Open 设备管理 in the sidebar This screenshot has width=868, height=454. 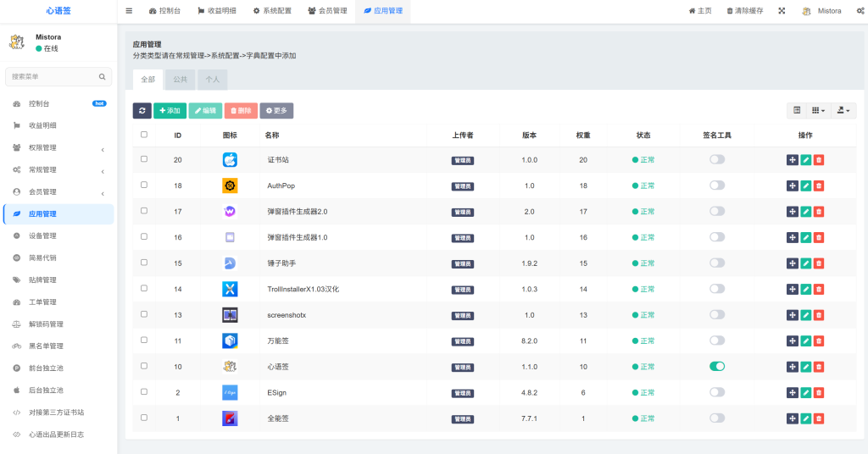[58, 236]
